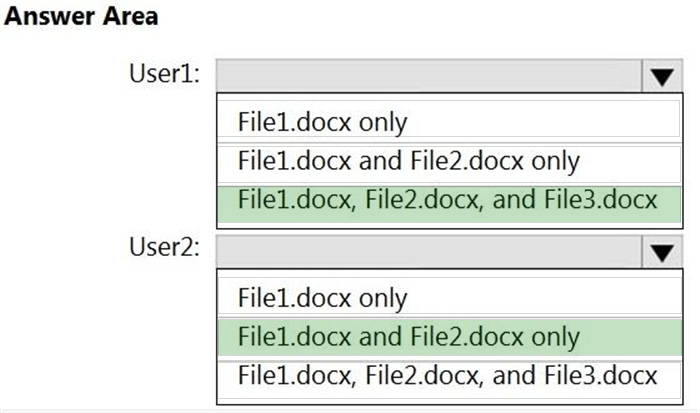Pick highlighted three-file option under User1
Viewport: 700px width, 413px height.
pos(449,204)
